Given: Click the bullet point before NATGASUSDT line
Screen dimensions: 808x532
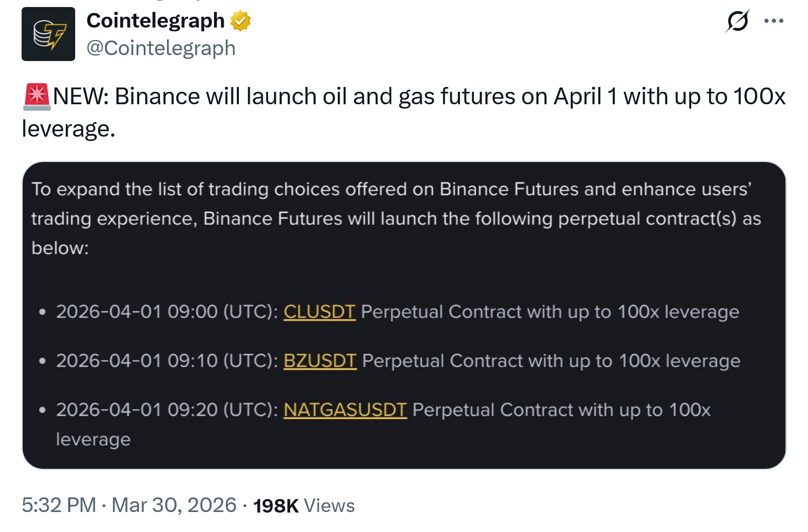Looking at the screenshot, I should click(43, 410).
